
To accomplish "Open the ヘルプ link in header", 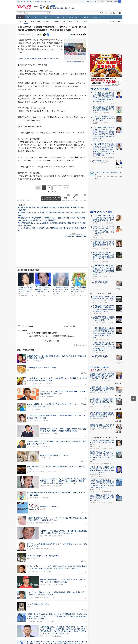I will click(x=94, y=2).
